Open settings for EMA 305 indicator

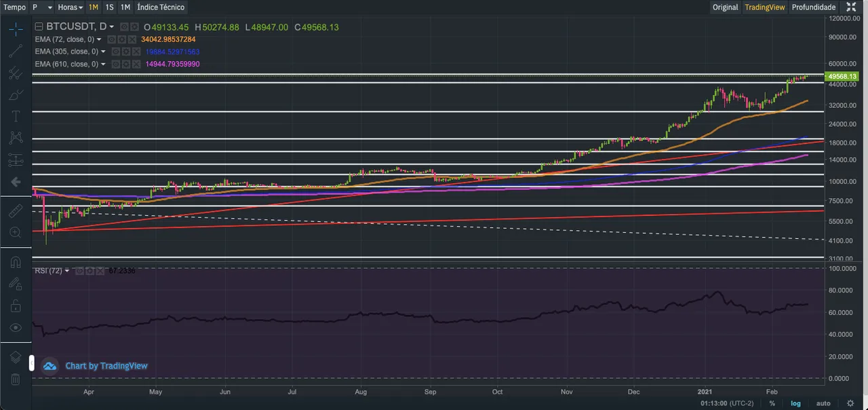pyautogui.click(x=126, y=52)
